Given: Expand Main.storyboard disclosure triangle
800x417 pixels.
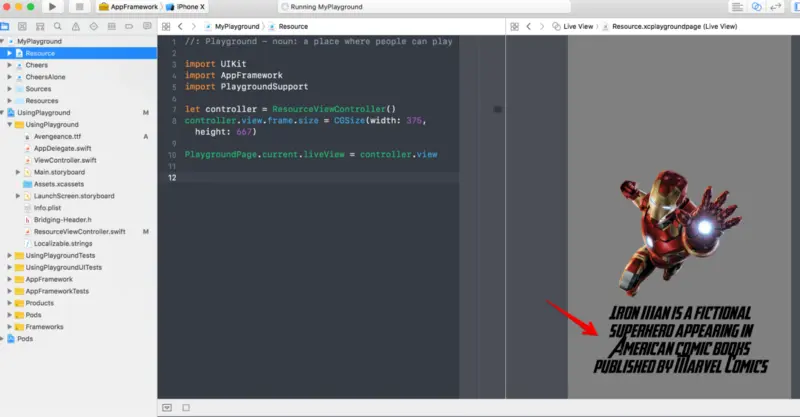Looking at the screenshot, I should (x=18, y=172).
